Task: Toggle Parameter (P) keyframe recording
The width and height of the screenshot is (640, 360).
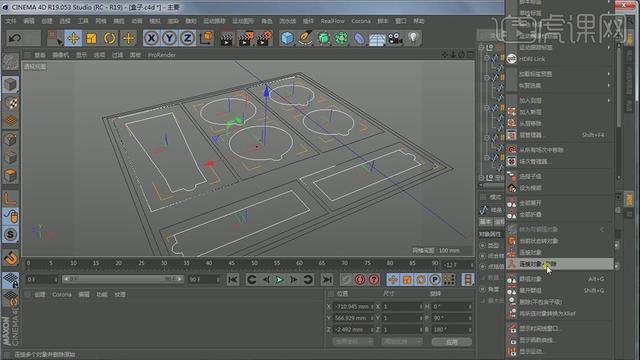Action: point(435,280)
